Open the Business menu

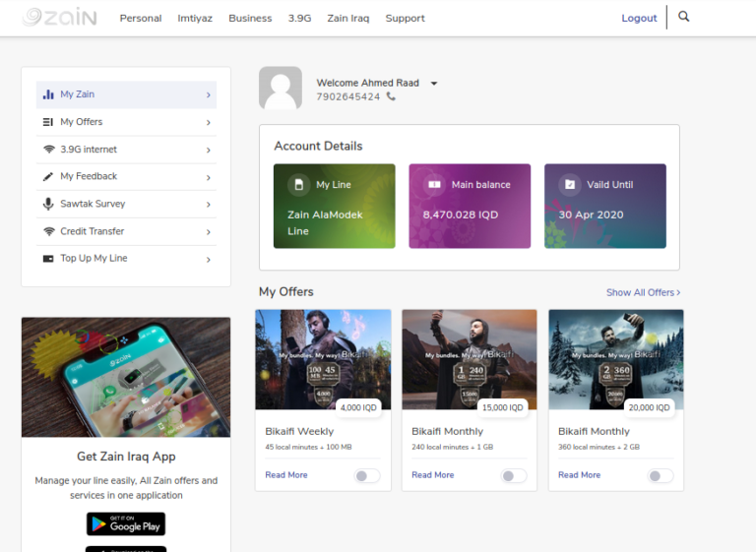pos(250,19)
